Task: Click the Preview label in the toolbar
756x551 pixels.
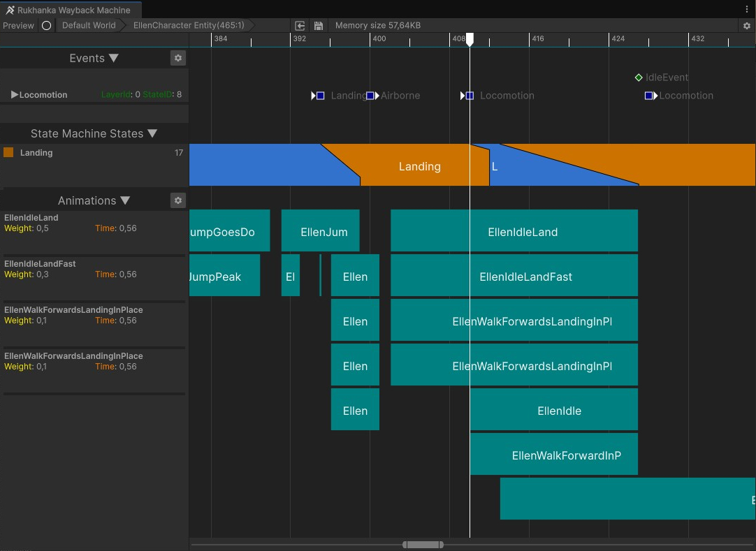Action: tap(18, 25)
